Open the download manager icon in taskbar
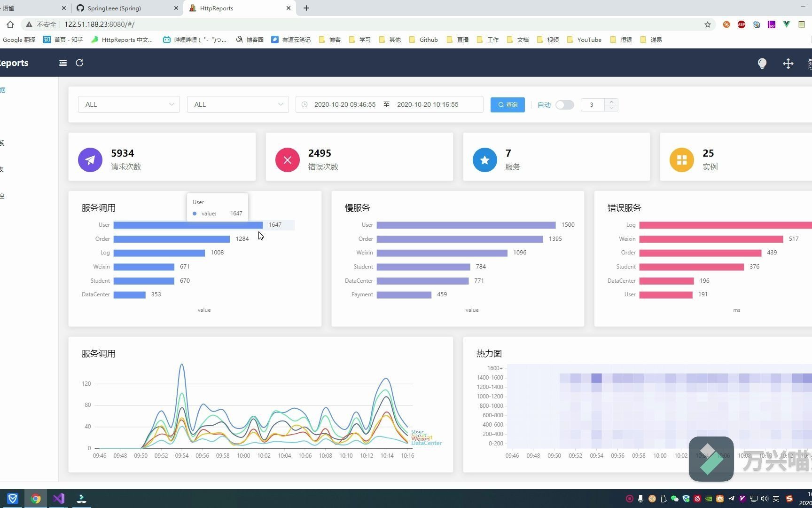The width and height of the screenshot is (812, 508). coord(82,499)
